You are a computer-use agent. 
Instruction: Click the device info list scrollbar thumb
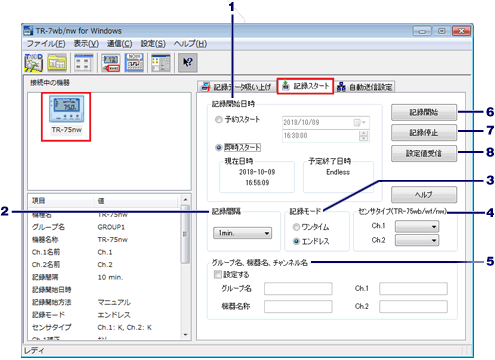[x=185, y=234]
